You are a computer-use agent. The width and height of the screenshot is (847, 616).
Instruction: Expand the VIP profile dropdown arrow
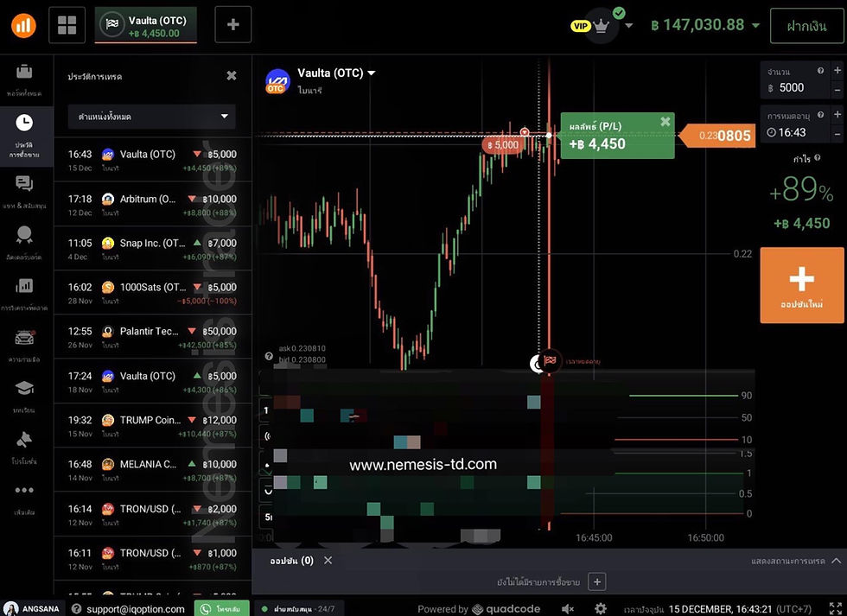point(629,25)
